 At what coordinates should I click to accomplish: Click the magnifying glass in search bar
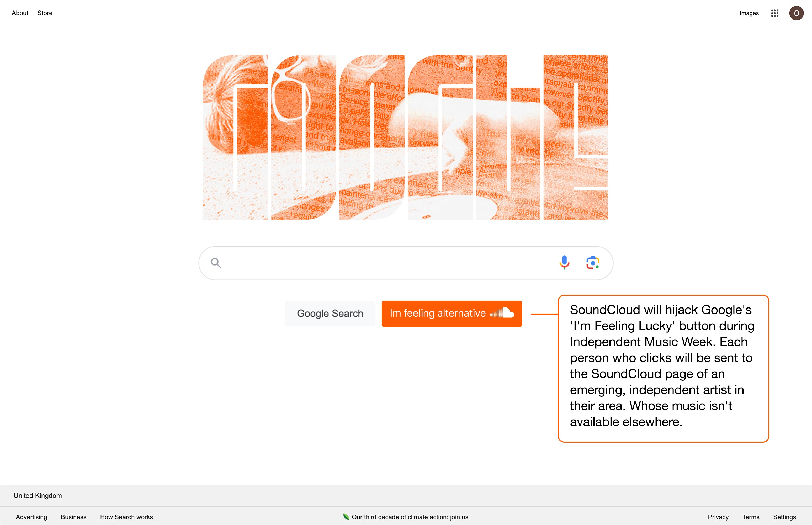pyautogui.click(x=216, y=263)
